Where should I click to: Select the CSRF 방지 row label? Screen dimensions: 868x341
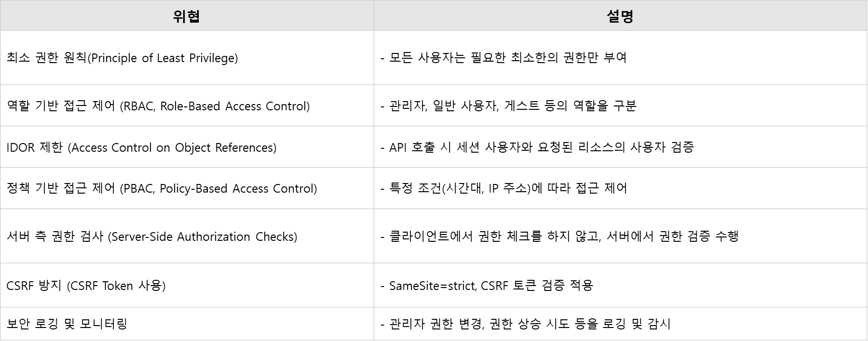pos(34,286)
